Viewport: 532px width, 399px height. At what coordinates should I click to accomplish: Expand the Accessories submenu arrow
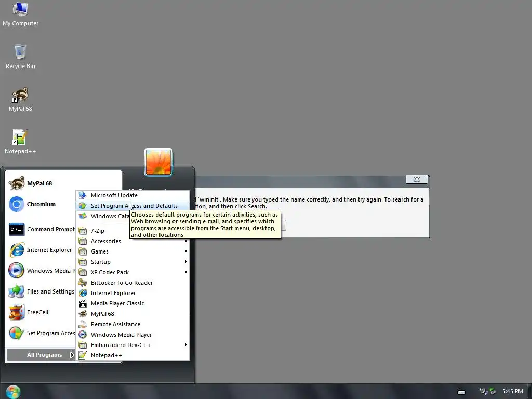point(186,241)
